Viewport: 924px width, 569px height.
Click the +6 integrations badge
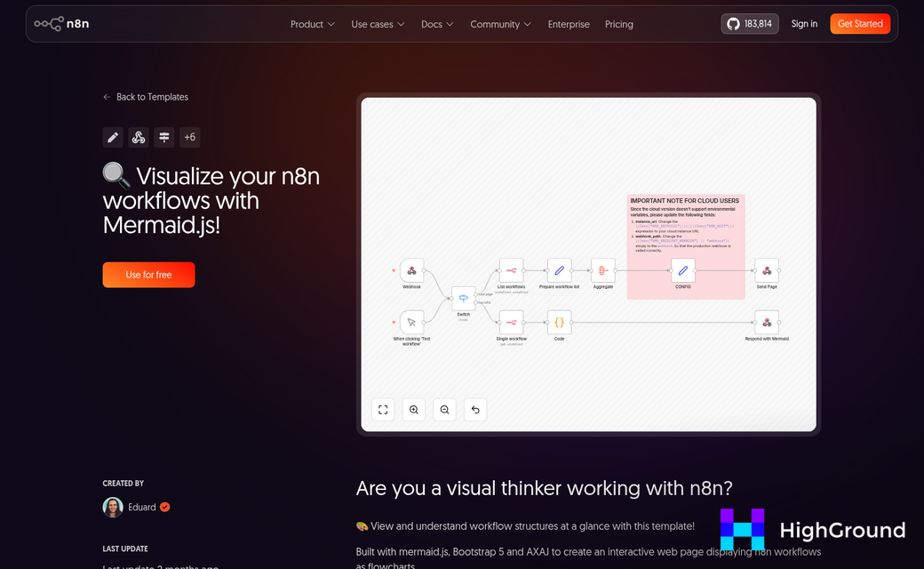click(189, 137)
